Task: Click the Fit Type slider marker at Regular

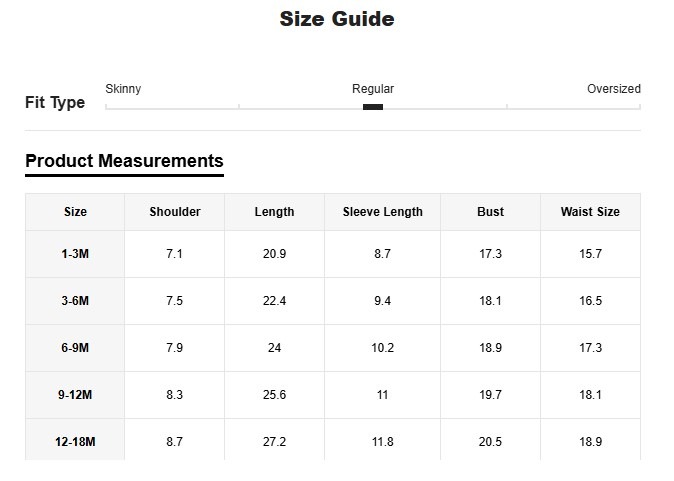Action: pos(373,107)
